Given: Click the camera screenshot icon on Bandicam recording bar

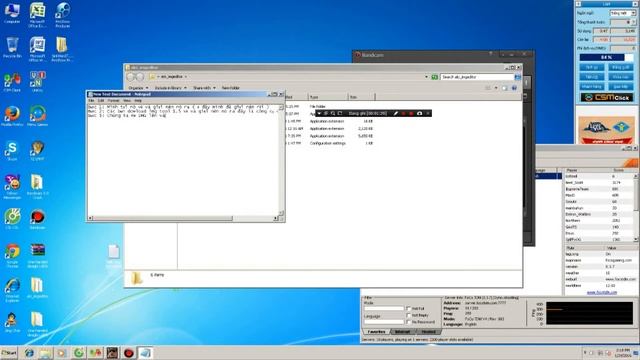Looking at the screenshot, I should tap(419, 113).
